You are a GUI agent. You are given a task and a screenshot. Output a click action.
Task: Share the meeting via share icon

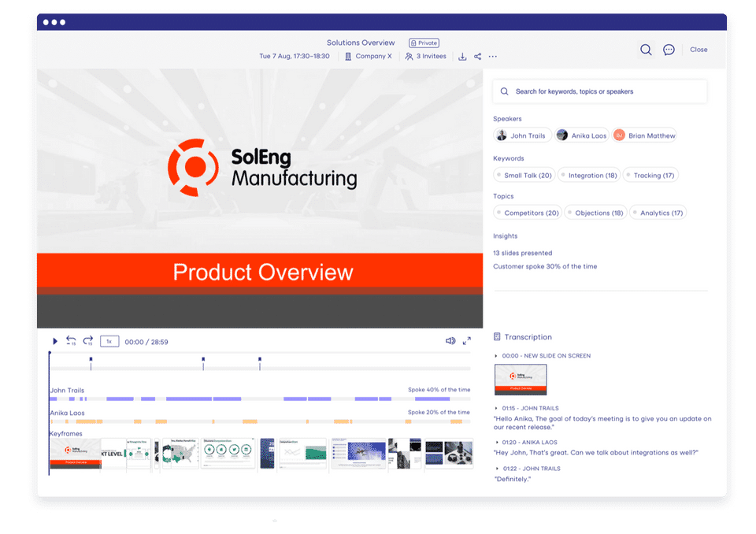coord(477,57)
